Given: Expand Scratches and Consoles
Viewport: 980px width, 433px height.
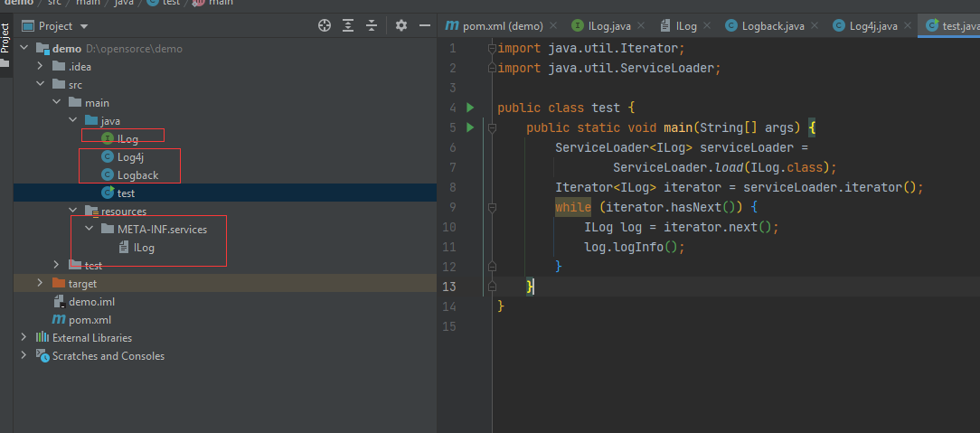Looking at the screenshot, I should (x=24, y=356).
